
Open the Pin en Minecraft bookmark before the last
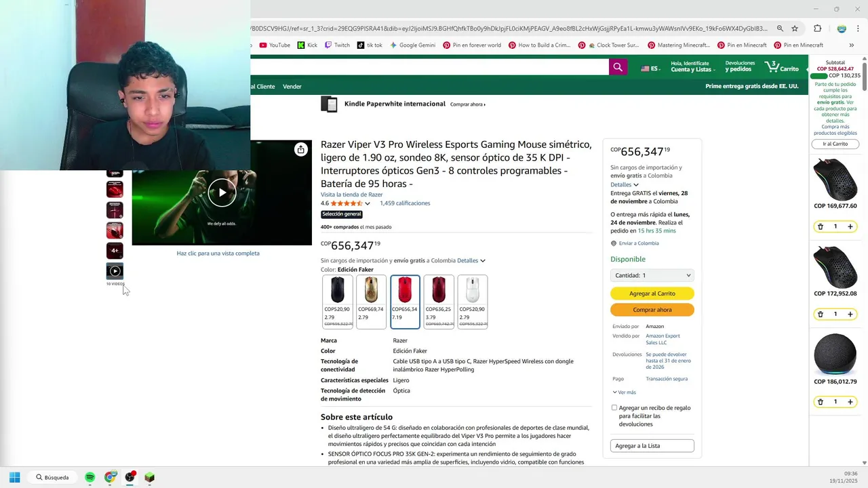(741, 45)
